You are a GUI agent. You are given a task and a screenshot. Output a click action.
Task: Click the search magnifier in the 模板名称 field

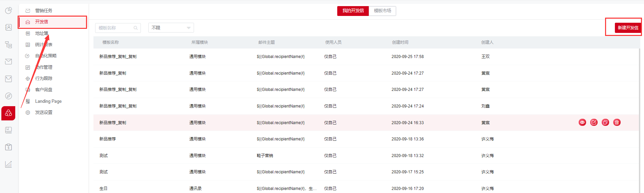tap(136, 28)
